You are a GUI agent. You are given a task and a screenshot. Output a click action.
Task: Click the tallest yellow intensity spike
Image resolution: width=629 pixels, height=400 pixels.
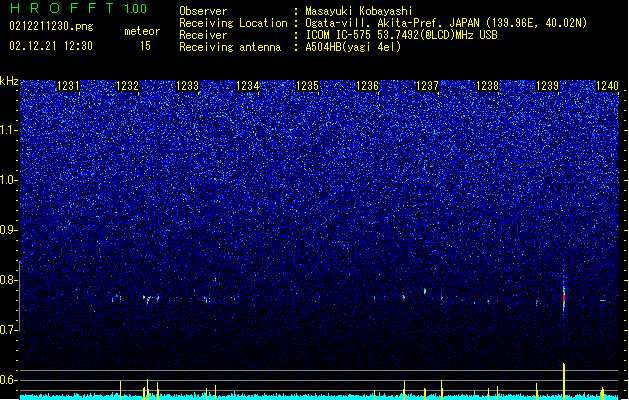pos(564,381)
